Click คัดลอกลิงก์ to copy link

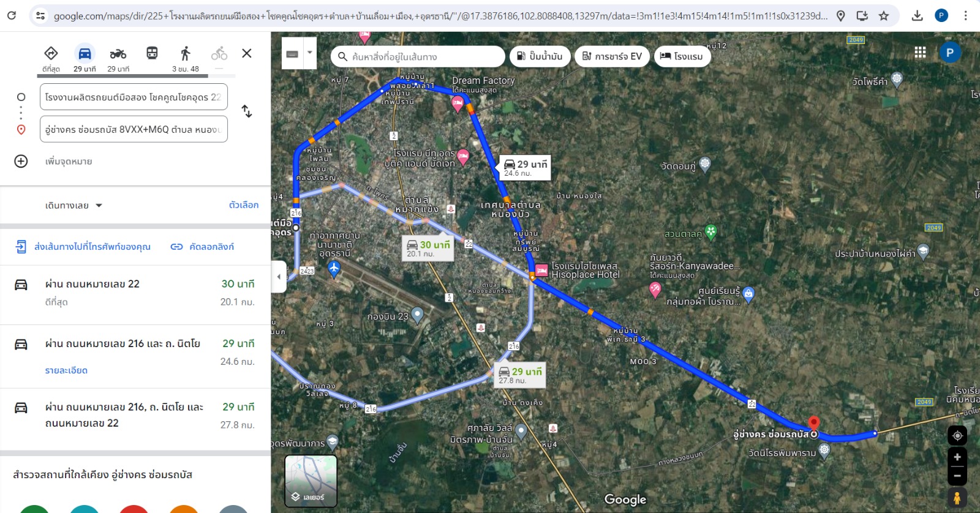(x=202, y=247)
